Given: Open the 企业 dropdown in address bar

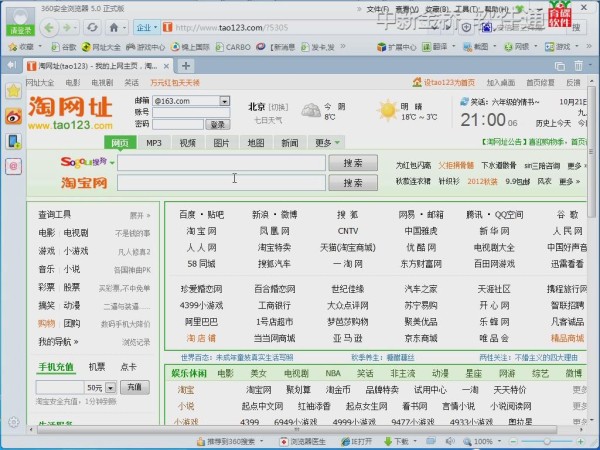Looking at the screenshot, I should pyautogui.click(x=147, y=28).
